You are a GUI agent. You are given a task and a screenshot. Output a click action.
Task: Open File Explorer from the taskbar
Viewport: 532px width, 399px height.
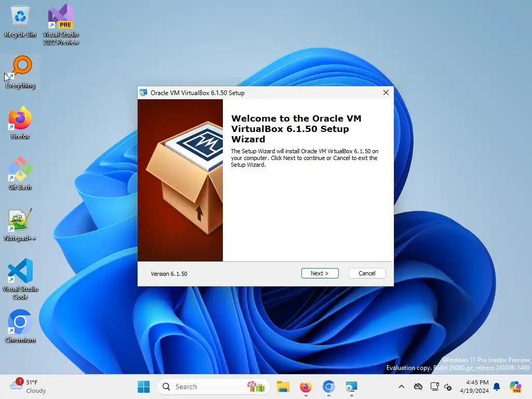point(283,387)
